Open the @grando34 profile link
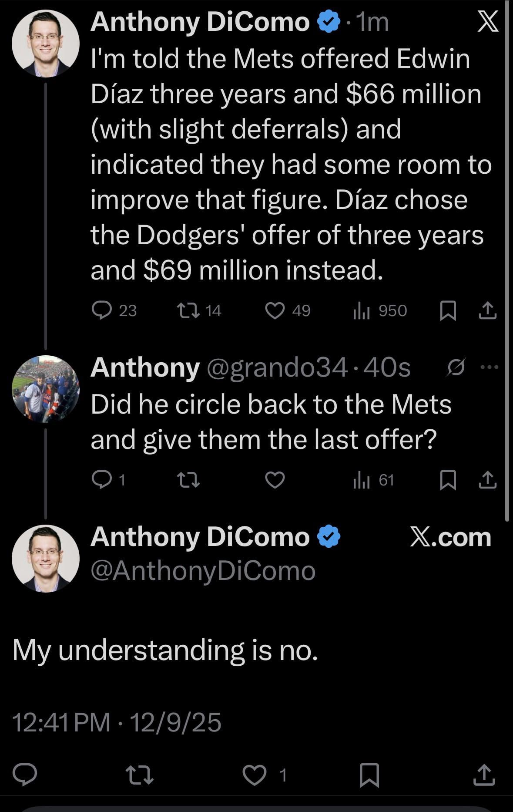This screenshot has width=513, height=812. (x=277, y=367)
